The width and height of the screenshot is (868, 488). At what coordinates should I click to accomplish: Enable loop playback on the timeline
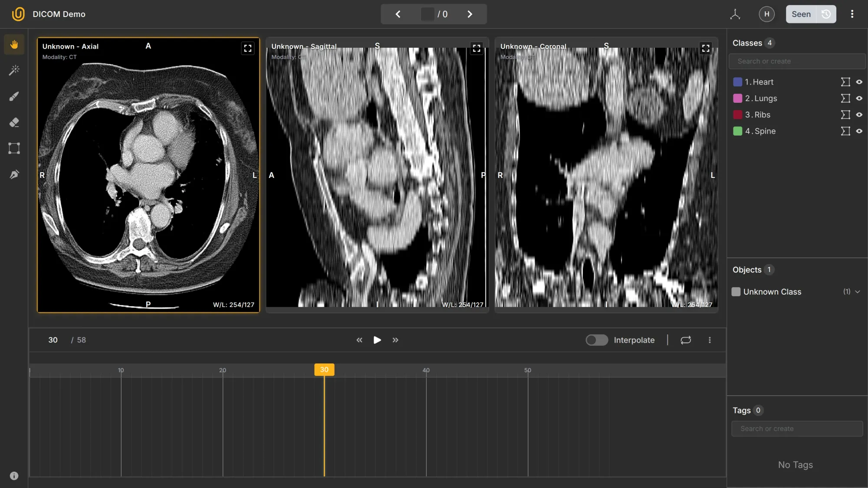[685, 340]
